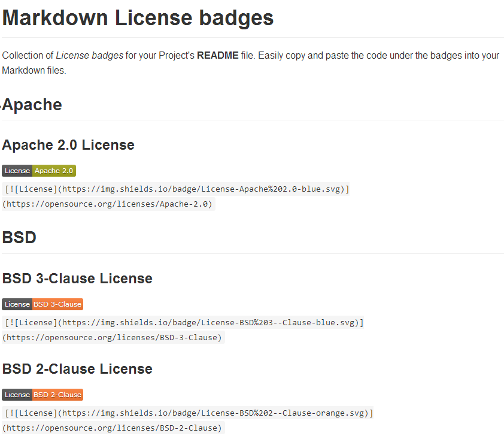Screen dimensions: 504x442
Task: Click the 'BSD 3-Clause License' subheading
Action: [x=77, y=278]
